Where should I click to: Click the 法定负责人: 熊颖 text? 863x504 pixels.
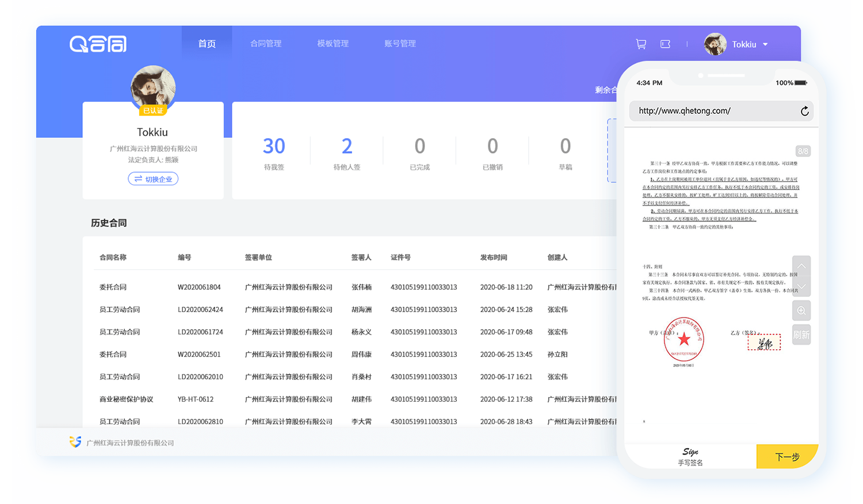(x=153, y=160)
